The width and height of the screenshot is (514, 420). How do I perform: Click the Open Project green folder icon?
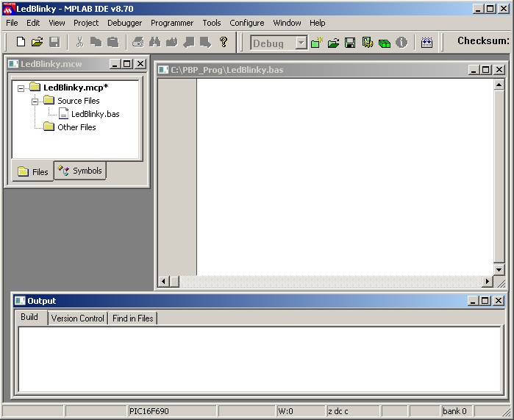click(334, 43)
